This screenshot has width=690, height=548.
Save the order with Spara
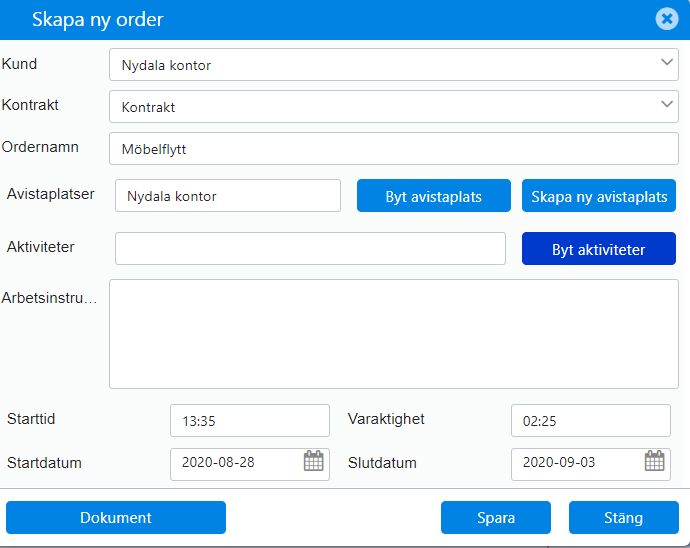click(496, 518)
